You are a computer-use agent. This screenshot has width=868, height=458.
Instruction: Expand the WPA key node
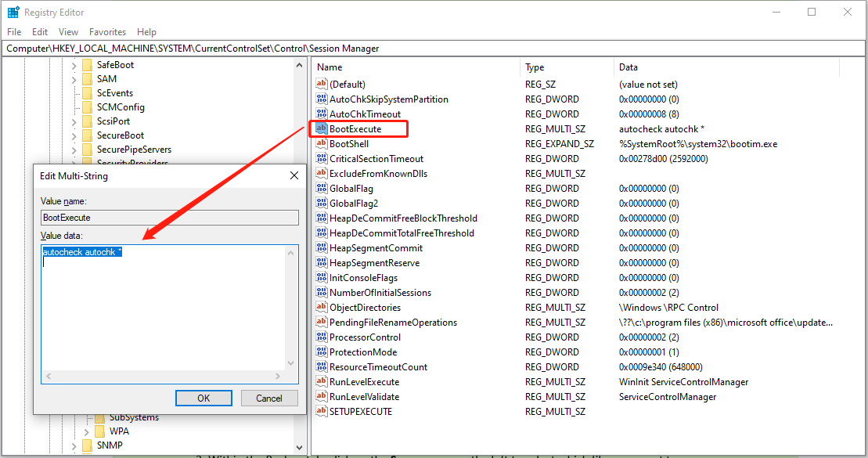(x=87, y=431)
